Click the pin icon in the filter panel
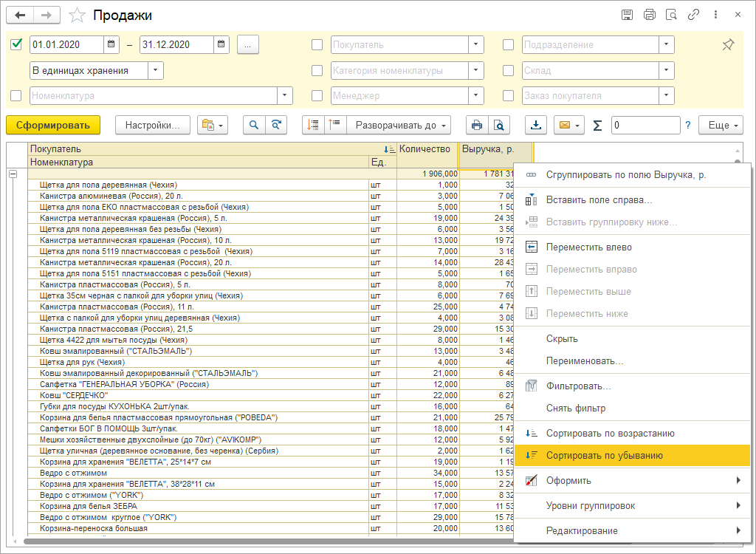Viewport: 756px width, 554px height. 728,45
